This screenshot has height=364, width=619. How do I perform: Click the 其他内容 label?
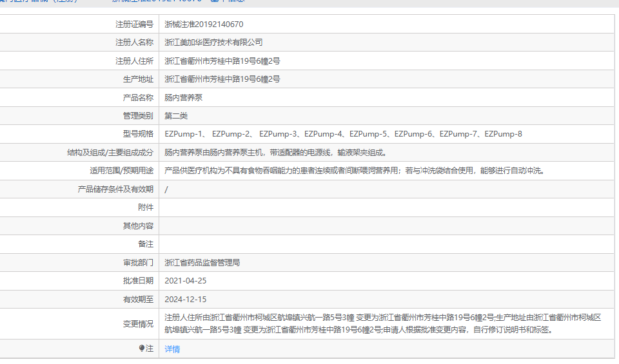click(138, 226)
